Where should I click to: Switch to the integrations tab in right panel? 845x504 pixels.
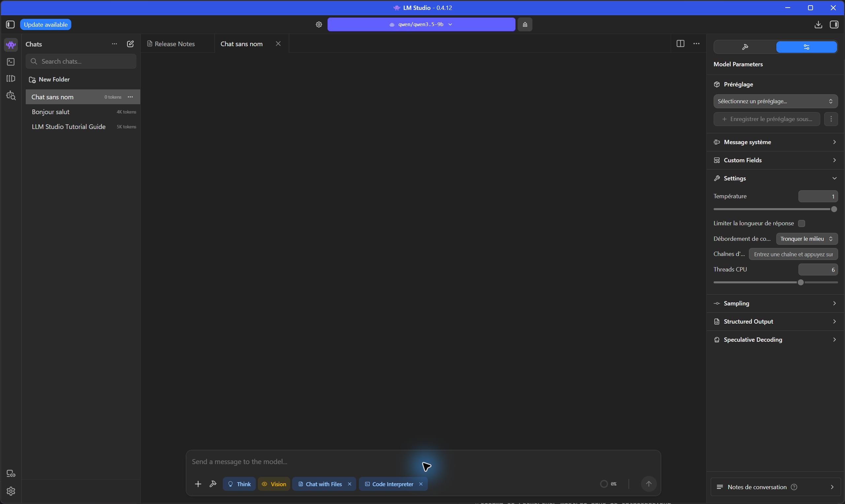[x=745, y=47]
